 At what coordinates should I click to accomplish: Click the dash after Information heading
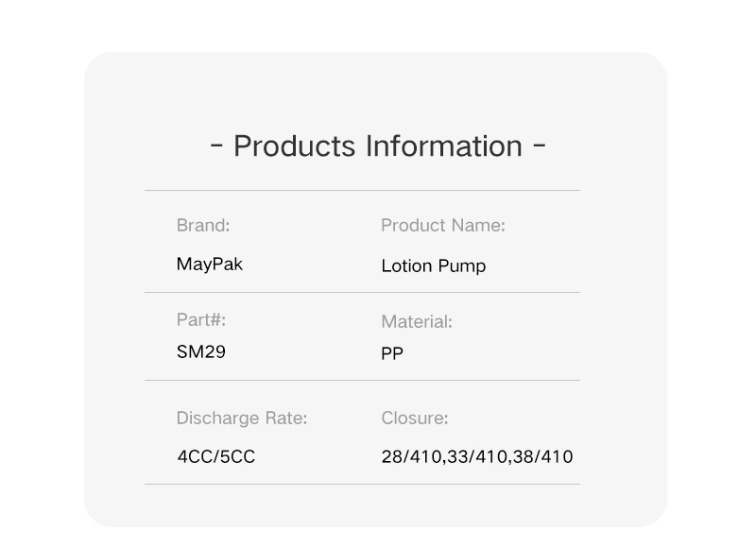click(540, 144)
